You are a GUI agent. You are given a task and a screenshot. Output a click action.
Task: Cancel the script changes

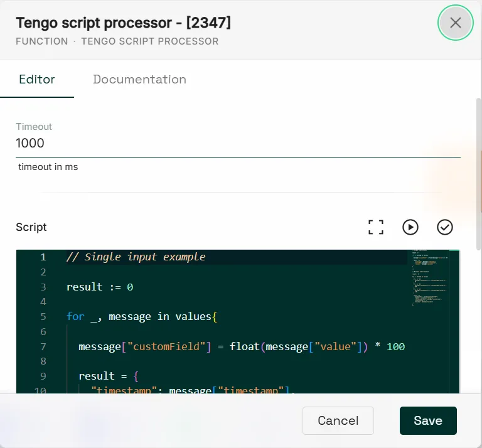click(338, 420)
